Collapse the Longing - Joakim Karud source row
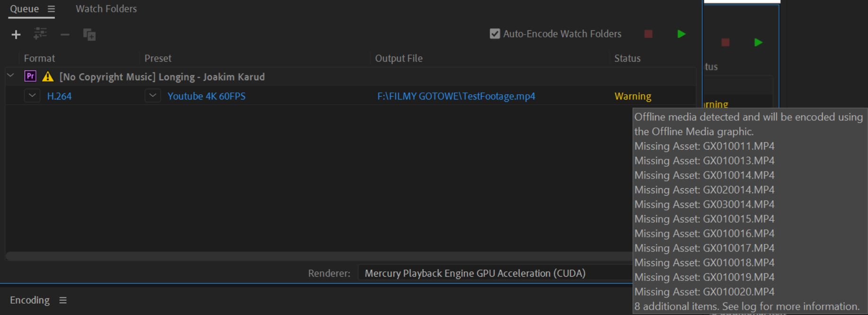This screenshot has height=315, width=868. tap(10, 76)
